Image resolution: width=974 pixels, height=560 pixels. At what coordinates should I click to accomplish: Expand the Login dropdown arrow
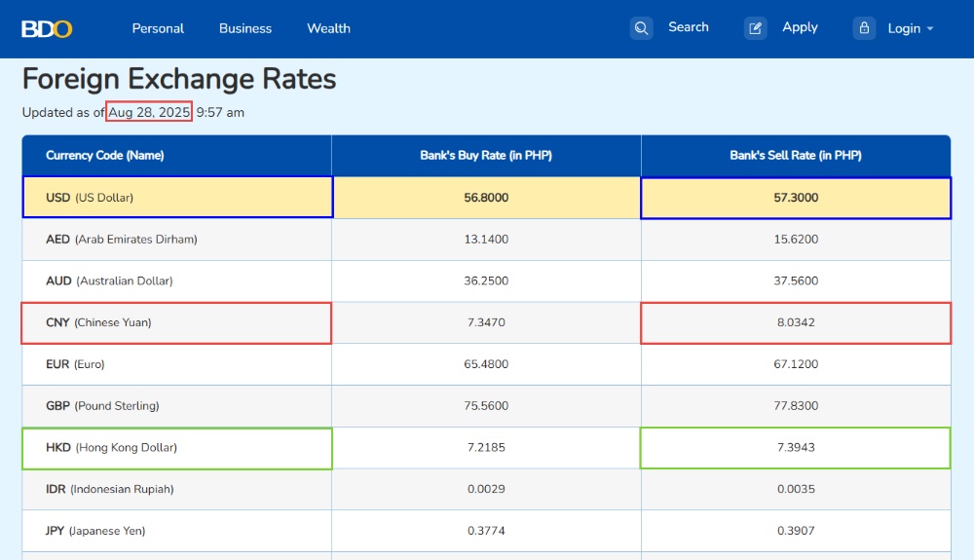tap(930, 28)
